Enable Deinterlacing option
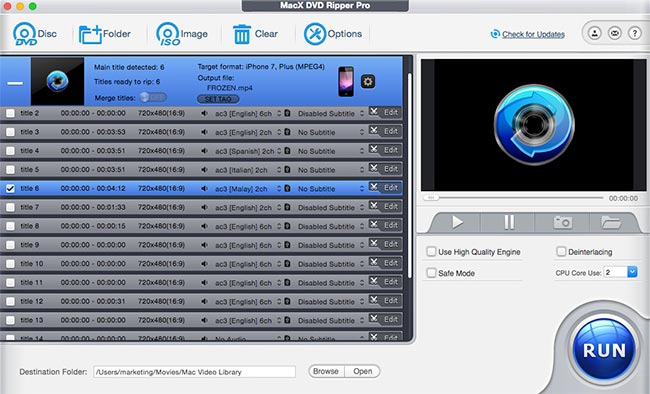The width and height of the screenshot is (650, 394). pos(561,251)
